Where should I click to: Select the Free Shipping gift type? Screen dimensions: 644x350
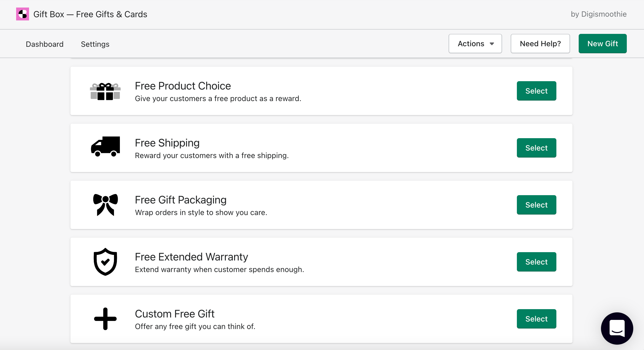point(536,148)
